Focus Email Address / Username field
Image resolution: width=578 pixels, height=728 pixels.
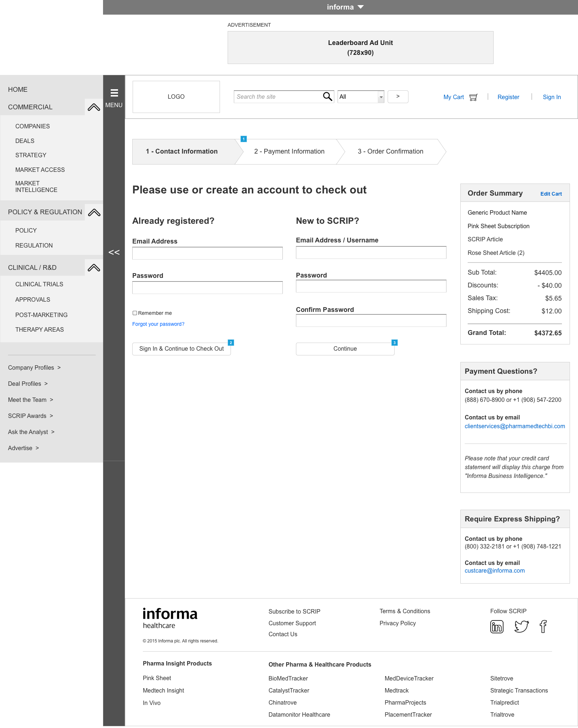[x=371, y=253]
